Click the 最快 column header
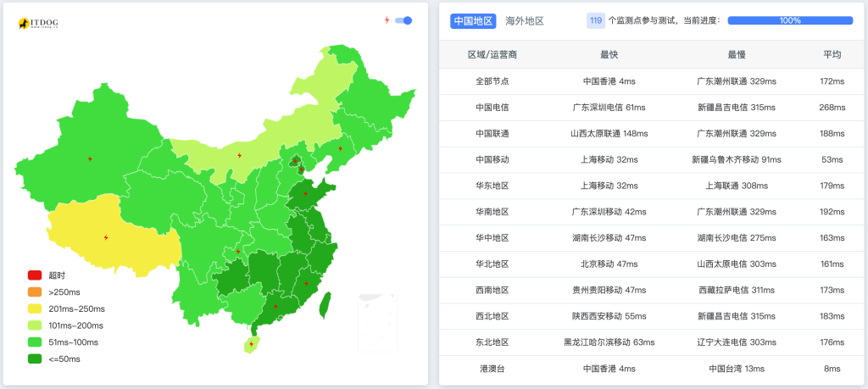This screenshot has width=868, height=389. 609,54
